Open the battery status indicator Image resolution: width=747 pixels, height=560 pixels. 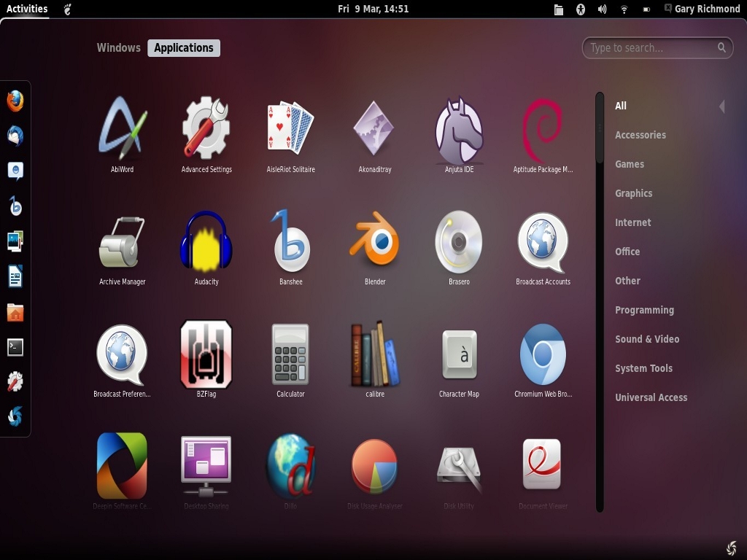coord(646,9)
